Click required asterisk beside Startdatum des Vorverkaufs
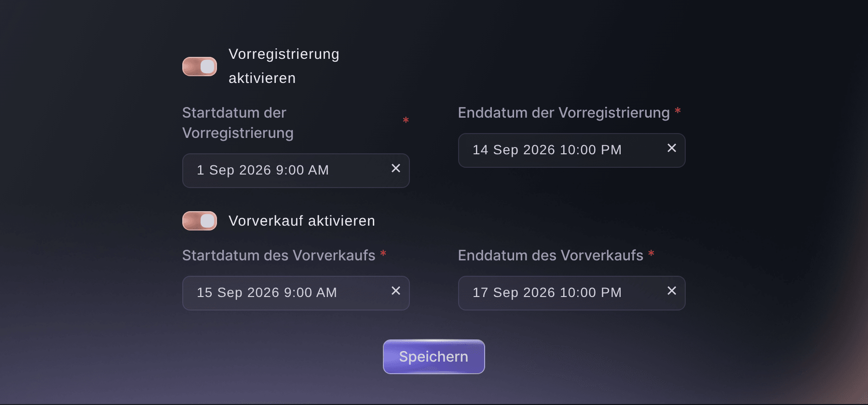Viewport: 868px width, 405px height. click(383, 254)
